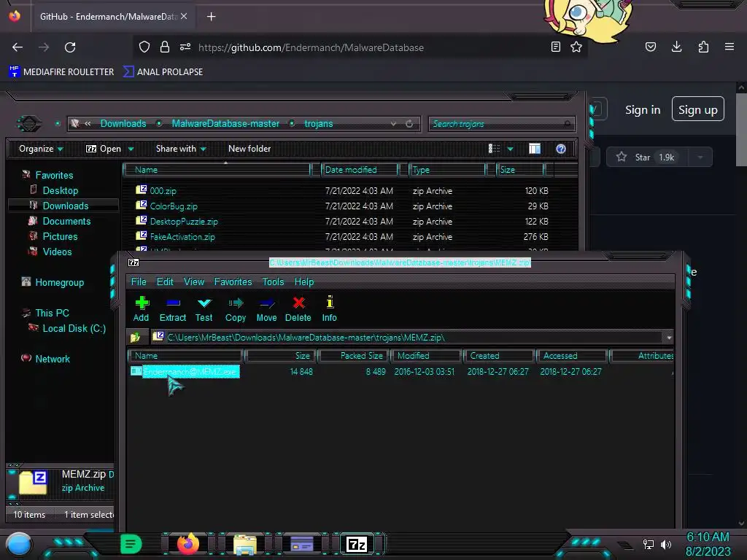Open the 7-Zip taskbar button

coord(357,544)
